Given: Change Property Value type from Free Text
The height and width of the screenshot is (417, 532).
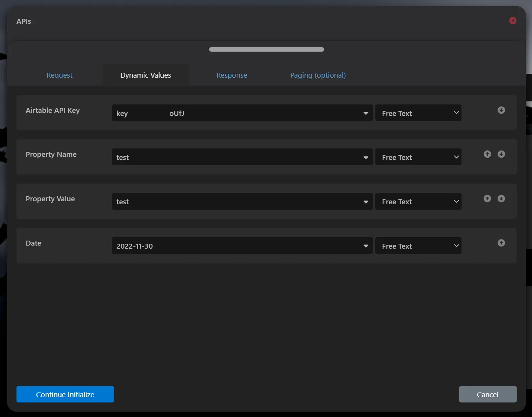Looking at the screenshot, I should 418,201.
